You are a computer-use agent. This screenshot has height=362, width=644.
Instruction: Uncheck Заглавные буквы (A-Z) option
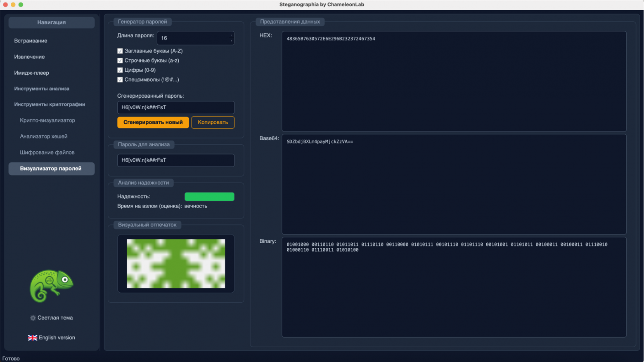pyautogui.click(x=120, y=51)
